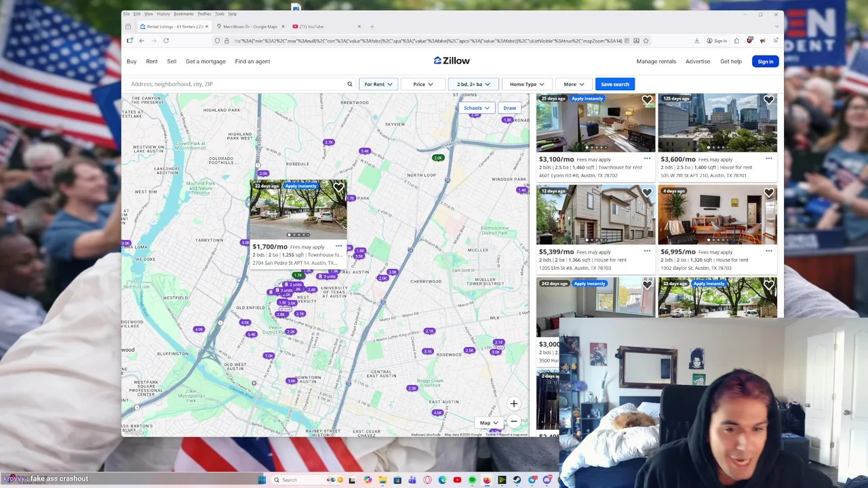
Task: Click the Rent navigation link
Action: pos(151,61)
